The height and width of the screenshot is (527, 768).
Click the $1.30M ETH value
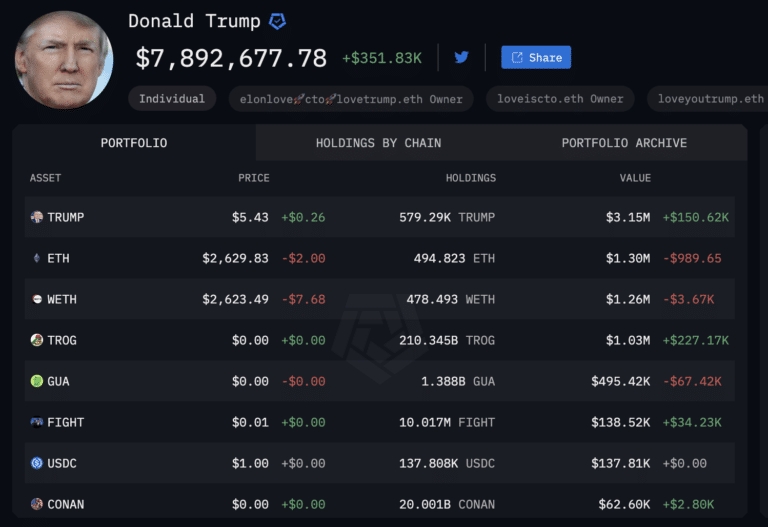tap(628, 258)
